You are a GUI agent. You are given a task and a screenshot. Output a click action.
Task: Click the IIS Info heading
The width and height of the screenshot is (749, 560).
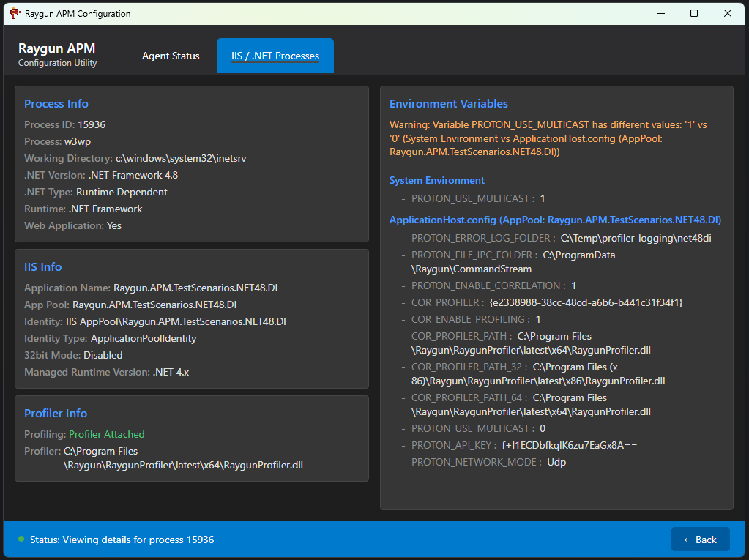point(43,267)
